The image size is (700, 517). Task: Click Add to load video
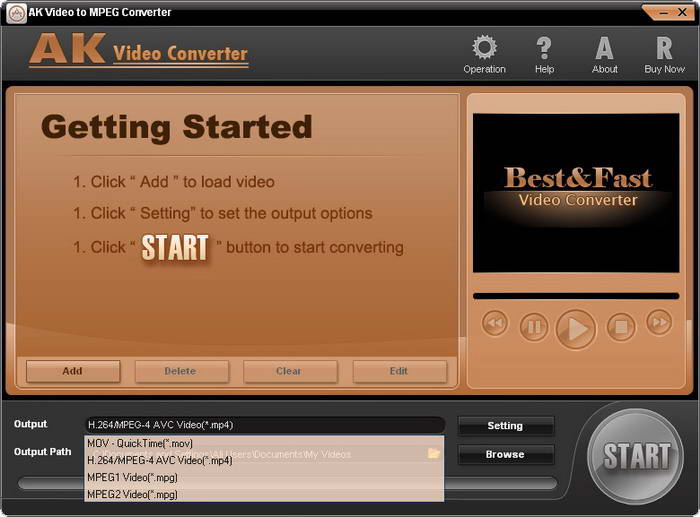pos(73,371)
